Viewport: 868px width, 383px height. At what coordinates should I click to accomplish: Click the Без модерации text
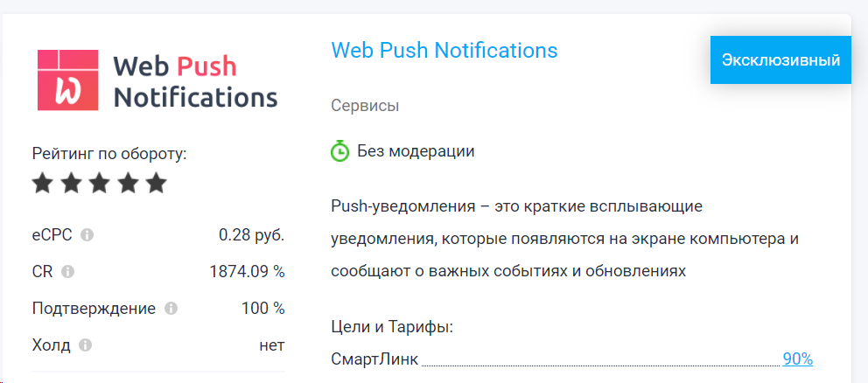pos(416,151)
